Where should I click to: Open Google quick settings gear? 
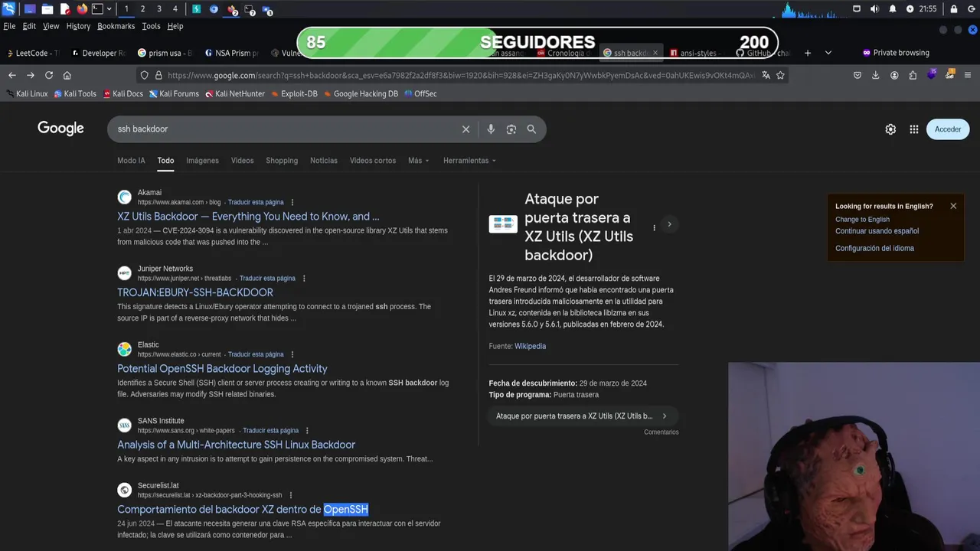[x=890, y=129]
